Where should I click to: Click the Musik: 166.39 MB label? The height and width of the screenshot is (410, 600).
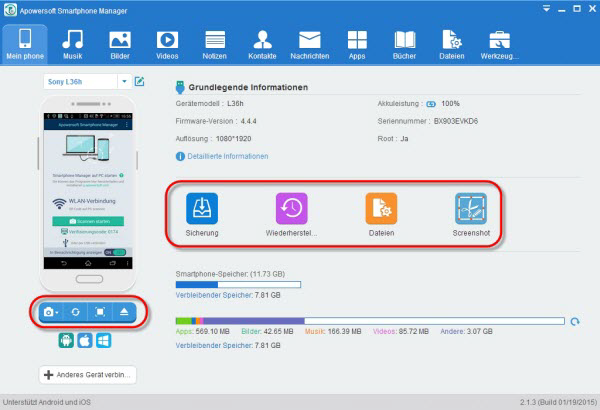click(333, 332)
